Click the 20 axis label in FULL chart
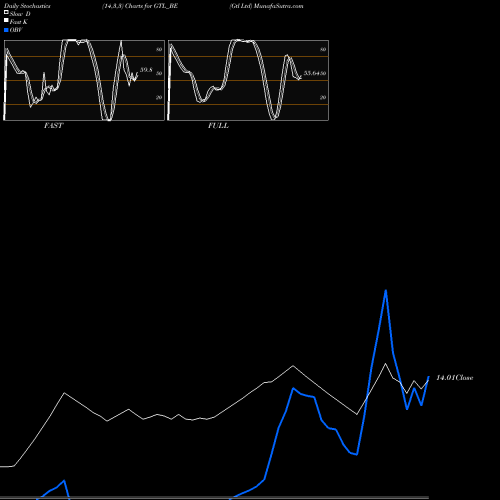 pos(323,97)
